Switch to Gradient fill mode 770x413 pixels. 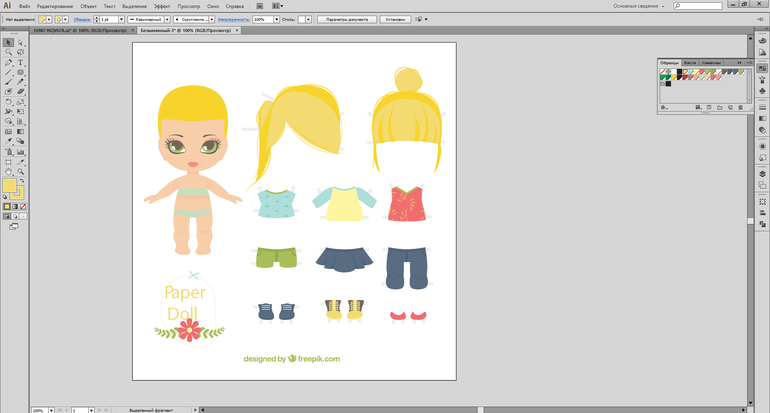(x=13, y=206)
